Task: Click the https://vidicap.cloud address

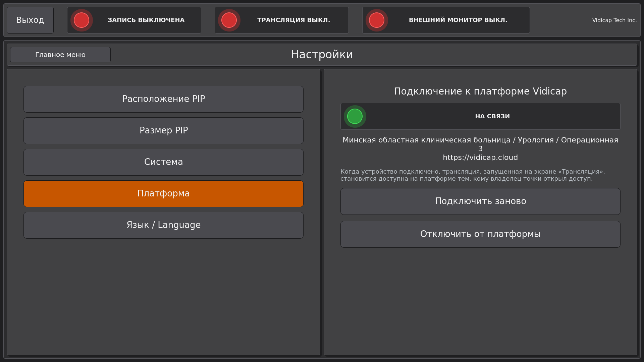Action: click(x=480, y=158)
